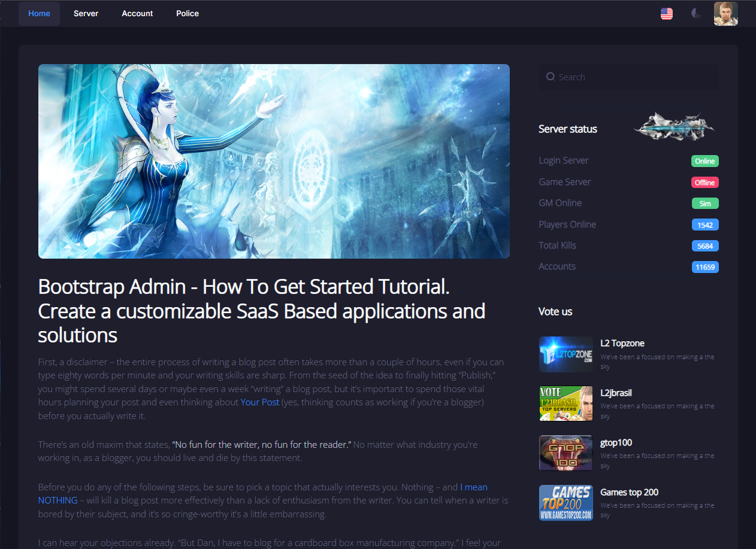
Task: Open the Games top 200 title link
Action: click(x=629, y=492)
